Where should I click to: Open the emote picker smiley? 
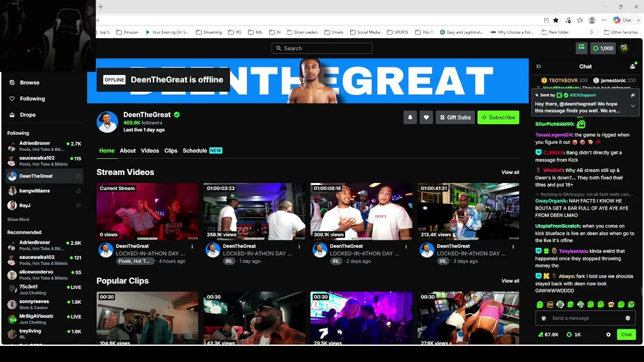point(627,318)
